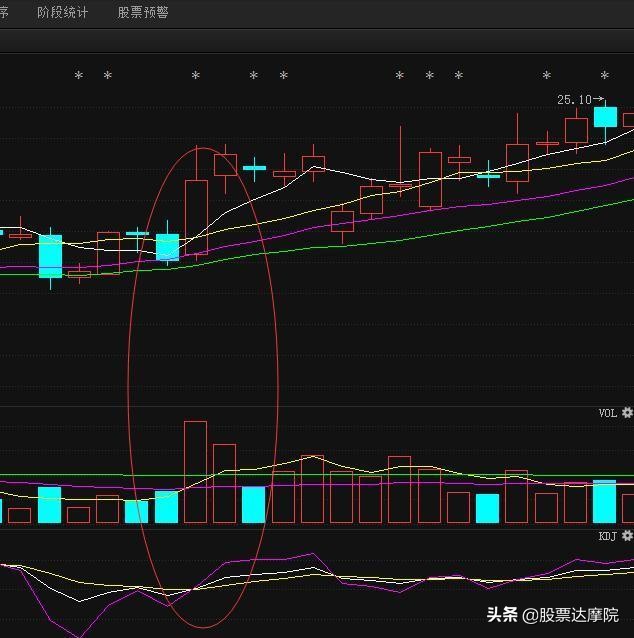Click the tallest red volume bar
Viewport: 634px width, 638px height.
[196, 472]
